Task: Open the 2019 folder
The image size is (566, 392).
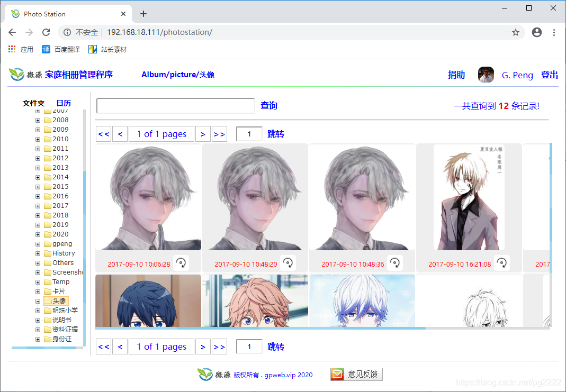Action: 56,225
